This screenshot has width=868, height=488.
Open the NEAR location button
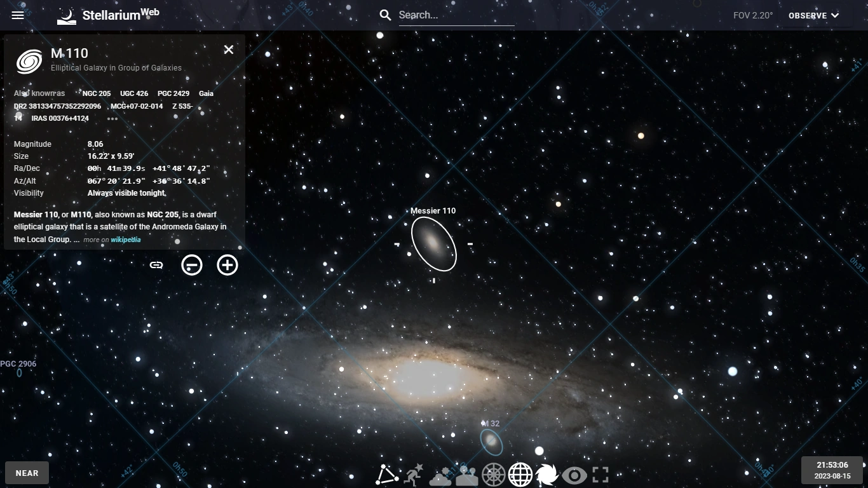click(27, 473)
